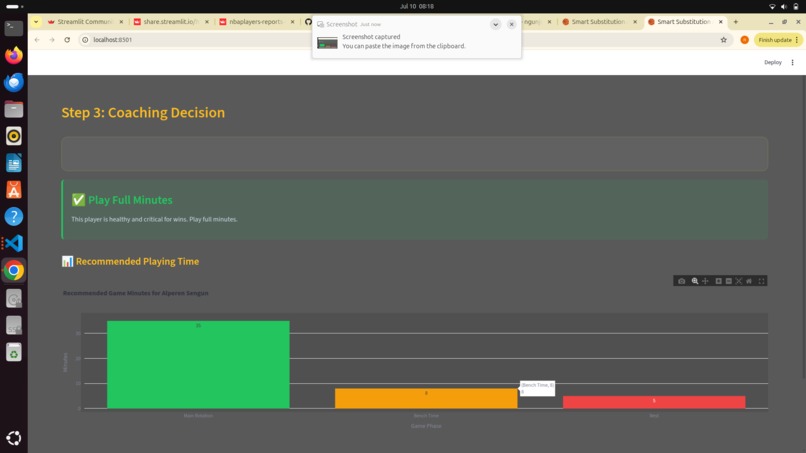Click the green Main Rotation bar

click(x=198, y=365)
